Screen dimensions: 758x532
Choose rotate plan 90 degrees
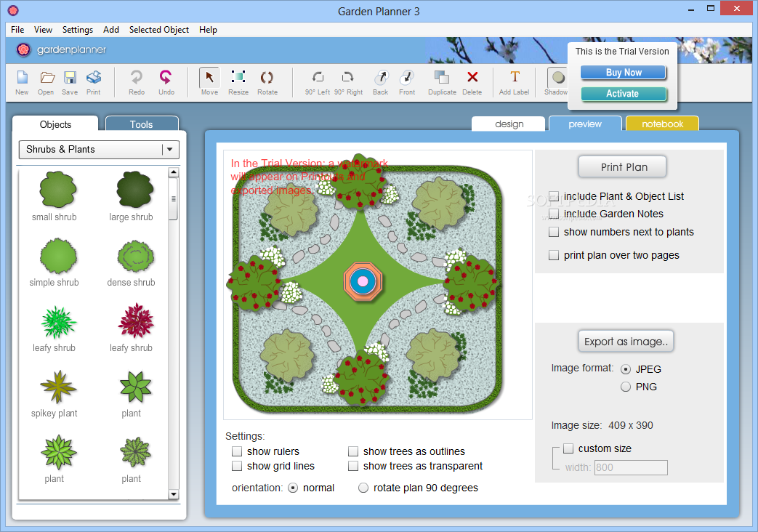coord(363,488)
